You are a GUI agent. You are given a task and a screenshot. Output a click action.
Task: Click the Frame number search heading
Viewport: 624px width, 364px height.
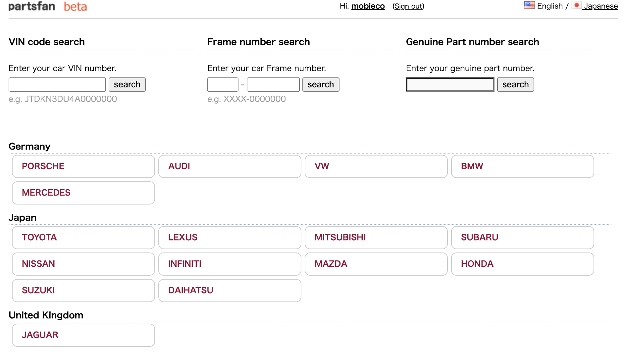[259, 42]
